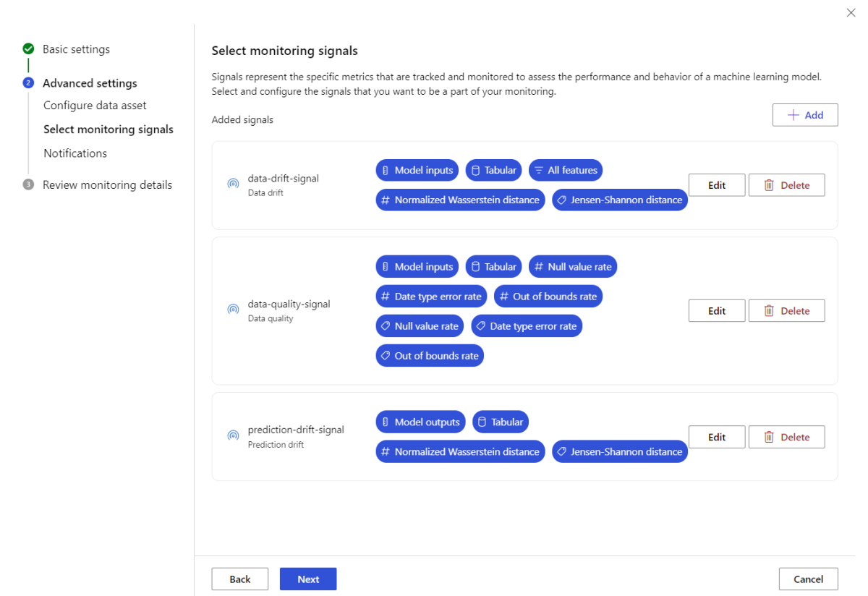Cancel the monitoring setup
This screenshot has height=596, width=868.
(x=808, y=579)
